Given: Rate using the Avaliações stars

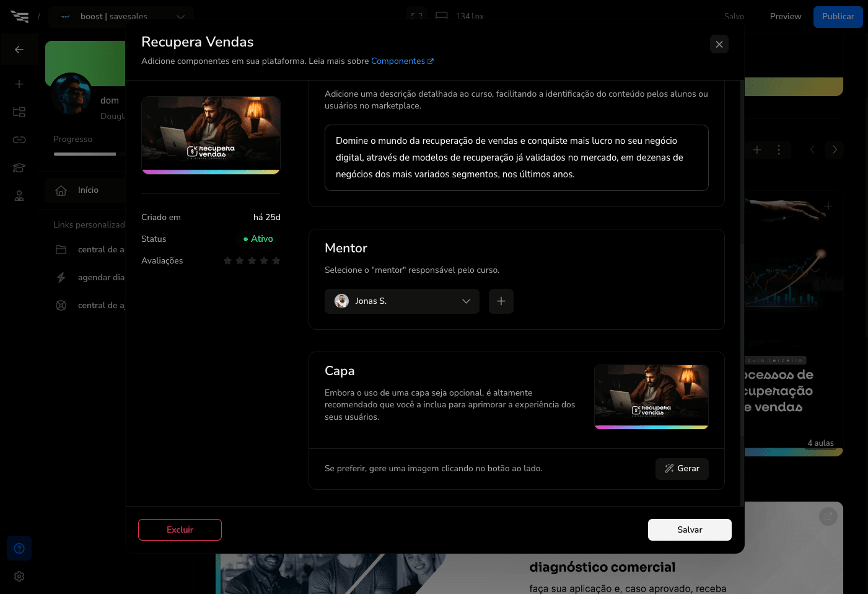Looking at the screenshot, I should (252, 260).
